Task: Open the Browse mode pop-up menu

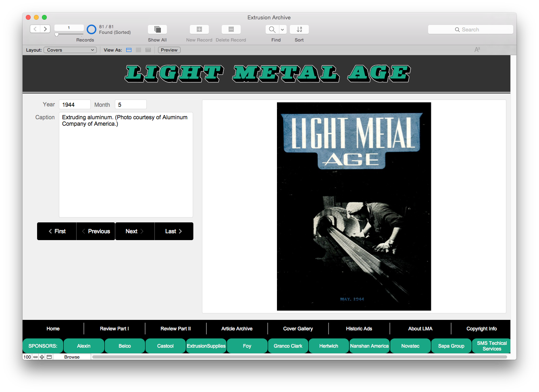Action: coord(72,357)
